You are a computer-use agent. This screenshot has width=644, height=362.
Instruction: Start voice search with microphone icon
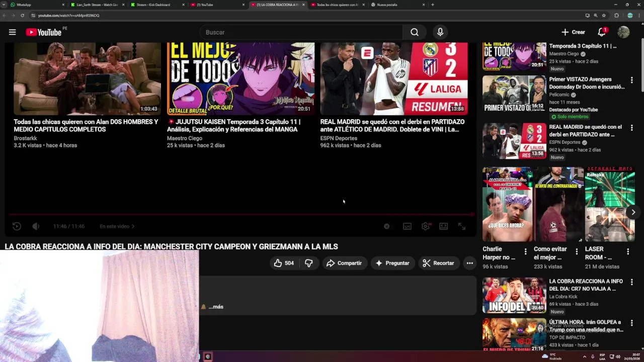[x=440, y=32]
